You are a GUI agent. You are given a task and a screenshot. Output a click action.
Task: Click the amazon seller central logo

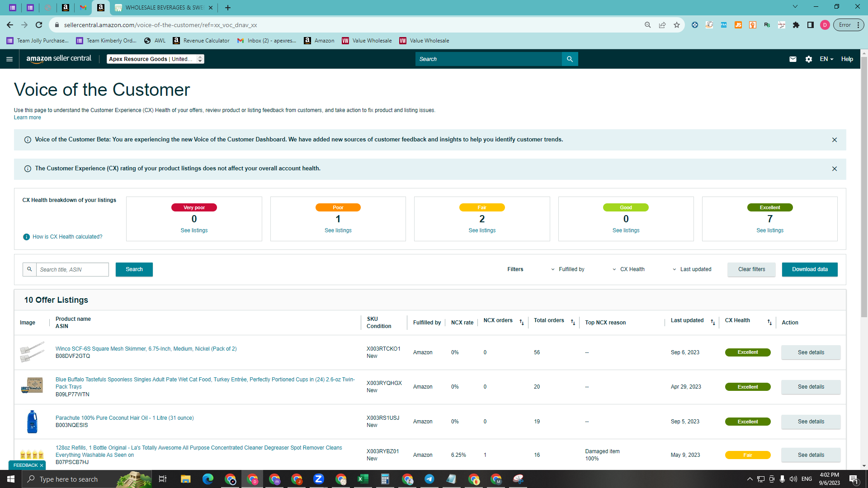coord(59,59)
